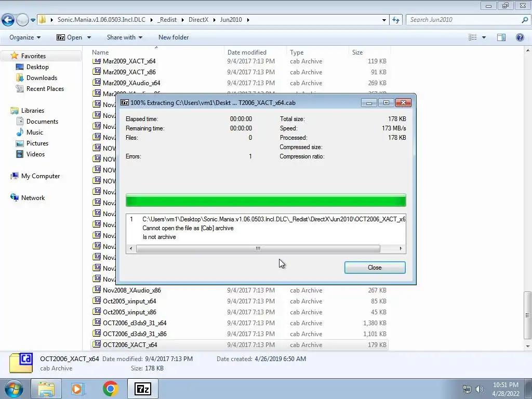Open the Windows Start button
This screenshot has height=399, width=532.
point(14,389)
